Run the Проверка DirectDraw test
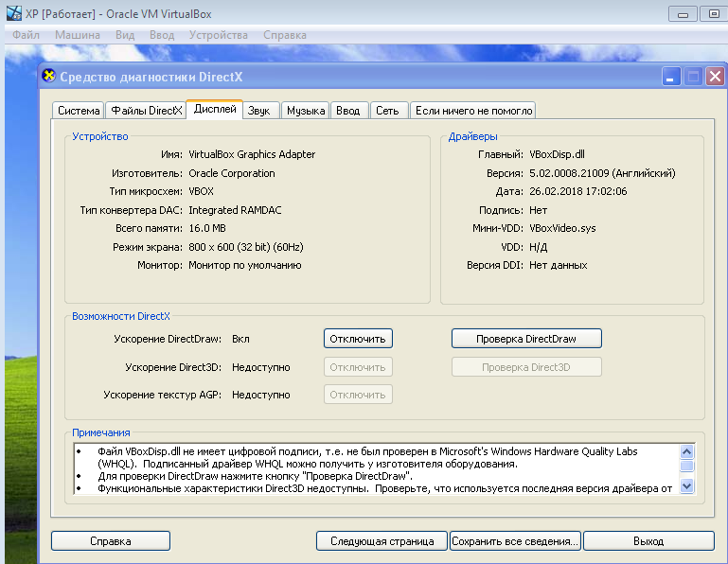Screen dimensions: 728x564 (x=525, y=338)
